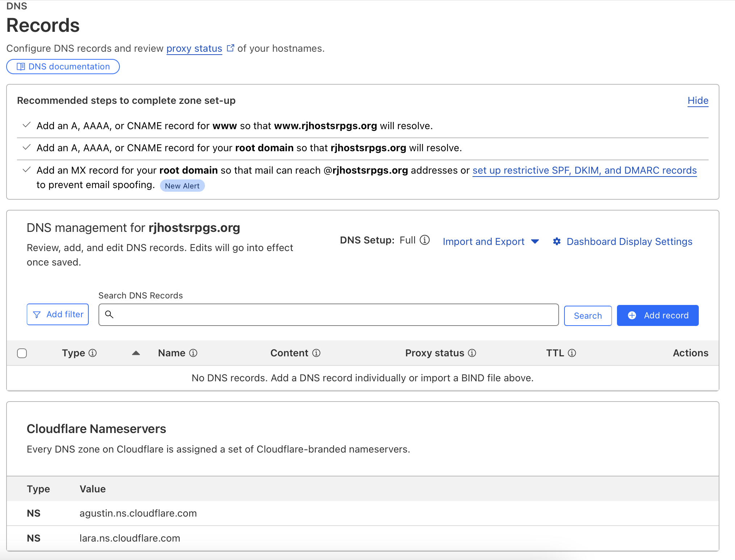The width and height of the screenshot is (735, 560).
Task: Click the checkmark next to the MX record step
Action: [26, 169]
